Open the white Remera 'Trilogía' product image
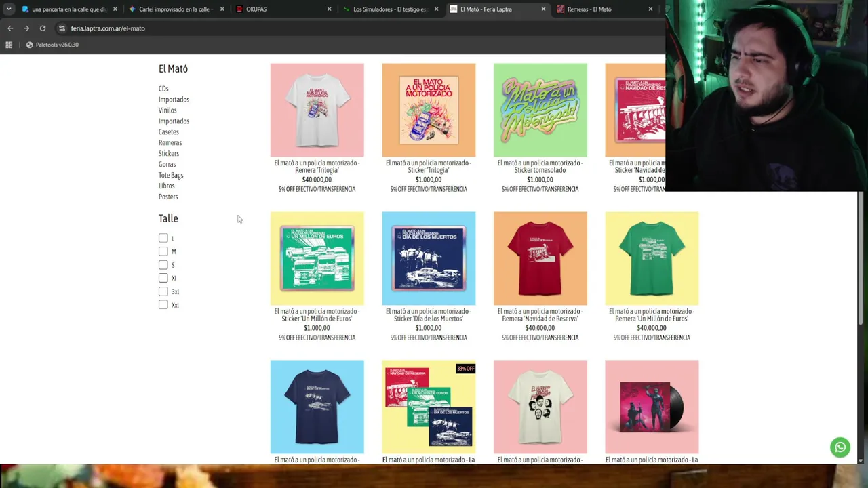The height and width of the screenshot is (488, 868). coord(317,110)
